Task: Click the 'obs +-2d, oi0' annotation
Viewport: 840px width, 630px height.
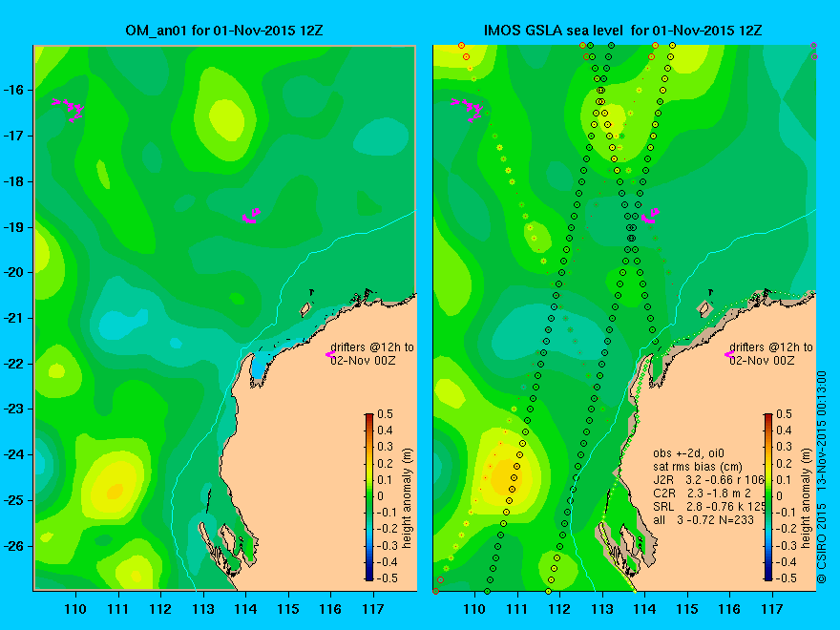Action: pyautogui.click(x=689, y=453)
